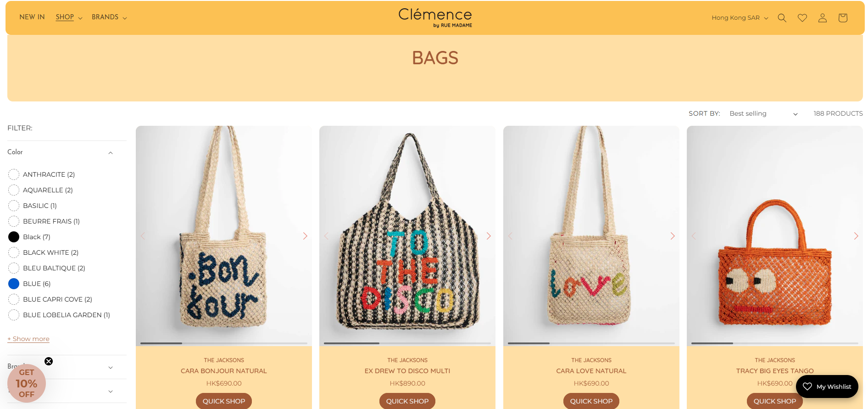
Task: Open the Sort By Best selling dropdown
Action: [x=763, y=113]
